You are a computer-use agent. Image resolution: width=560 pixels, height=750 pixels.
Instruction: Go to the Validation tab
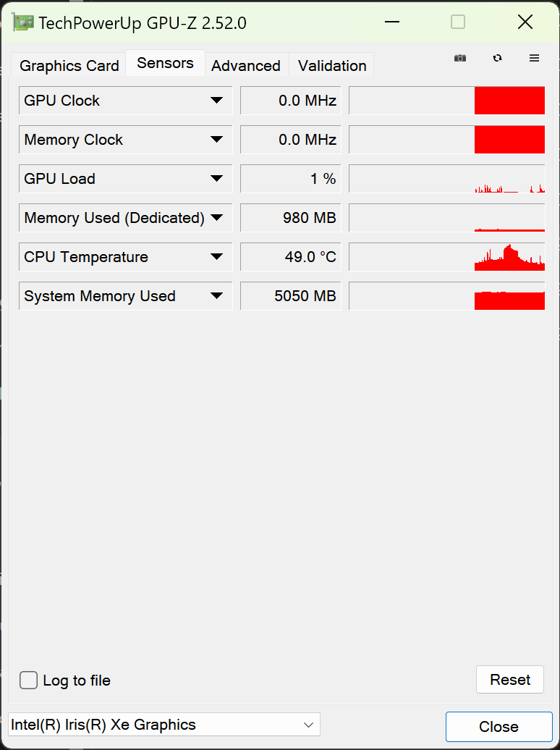[332, 66]
